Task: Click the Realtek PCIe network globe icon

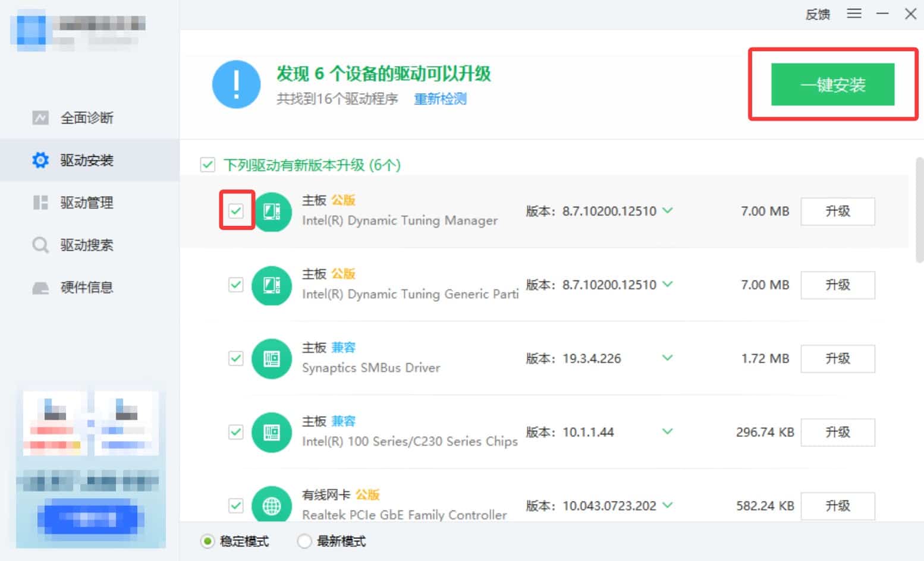Action: [x=272, y=506]
